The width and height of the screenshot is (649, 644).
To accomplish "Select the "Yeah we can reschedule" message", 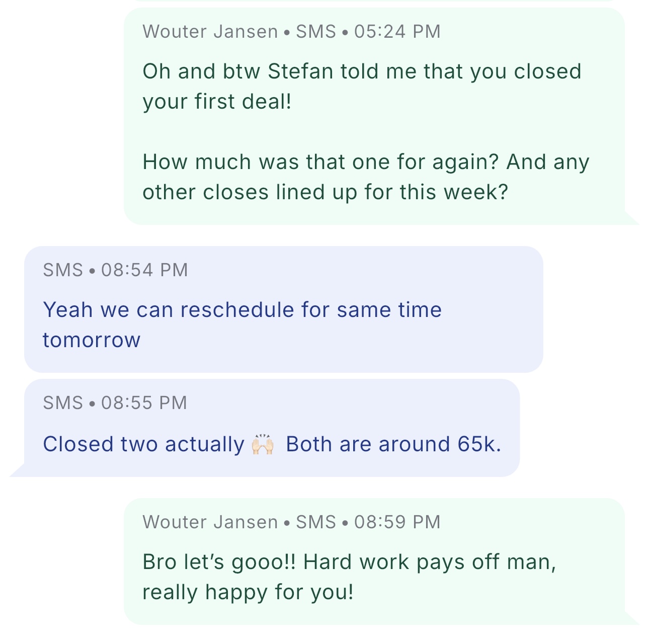I will click(242, 310).
